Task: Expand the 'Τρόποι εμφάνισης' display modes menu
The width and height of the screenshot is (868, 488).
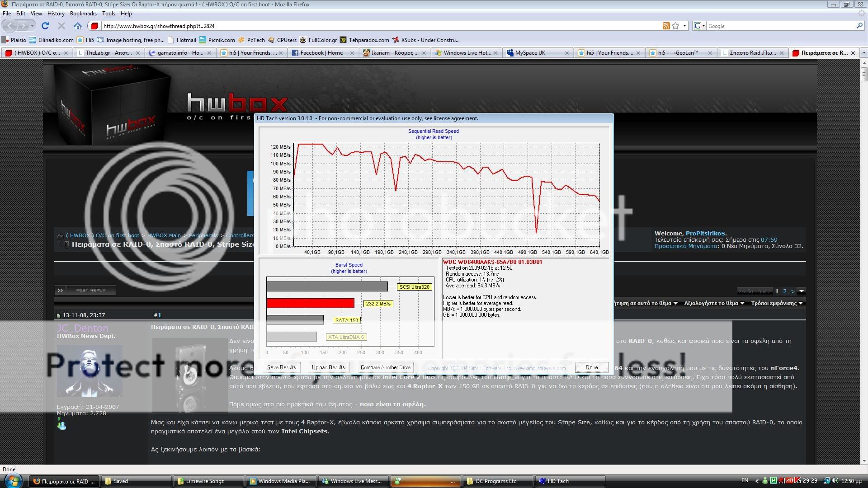Action: 776,303
